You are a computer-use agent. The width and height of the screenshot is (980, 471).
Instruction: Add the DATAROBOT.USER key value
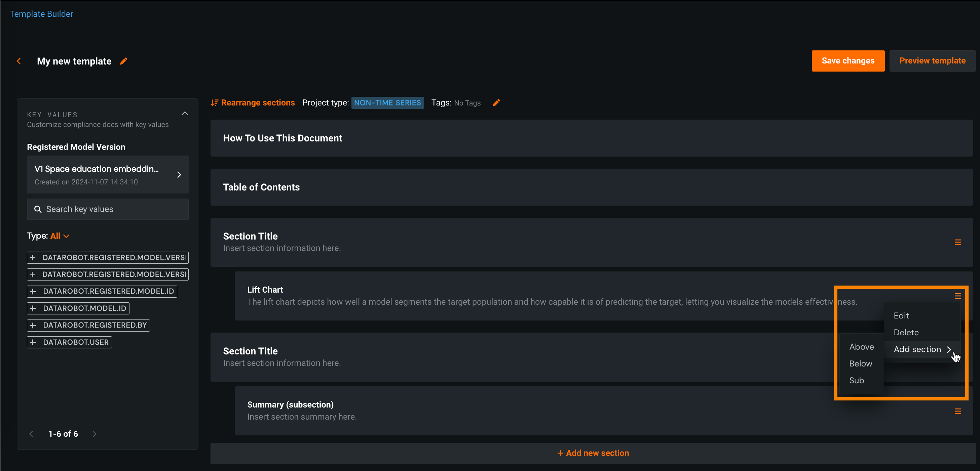coord(69,342)
